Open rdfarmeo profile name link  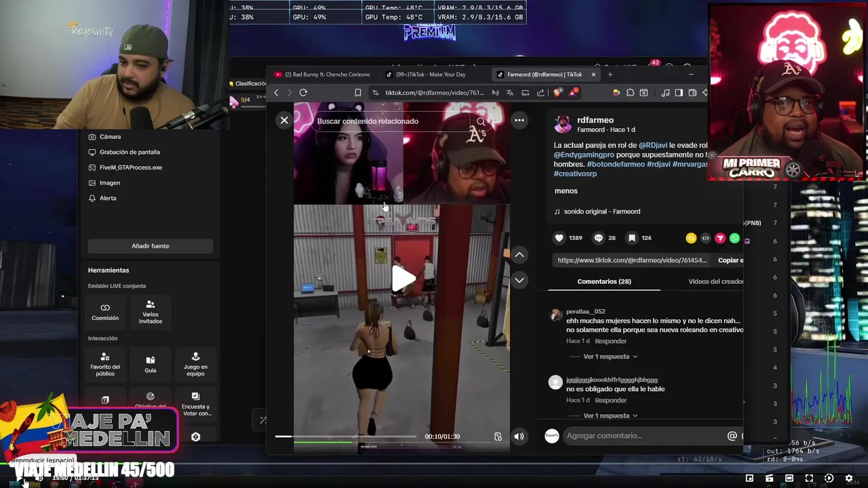[x=595, y=120]
